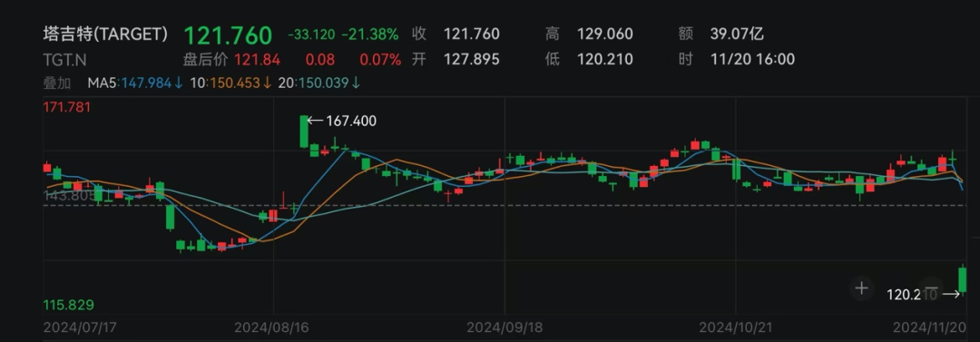Click the percent change -21.38%
Screen dimensions: 980x342
tap(370, 34)
